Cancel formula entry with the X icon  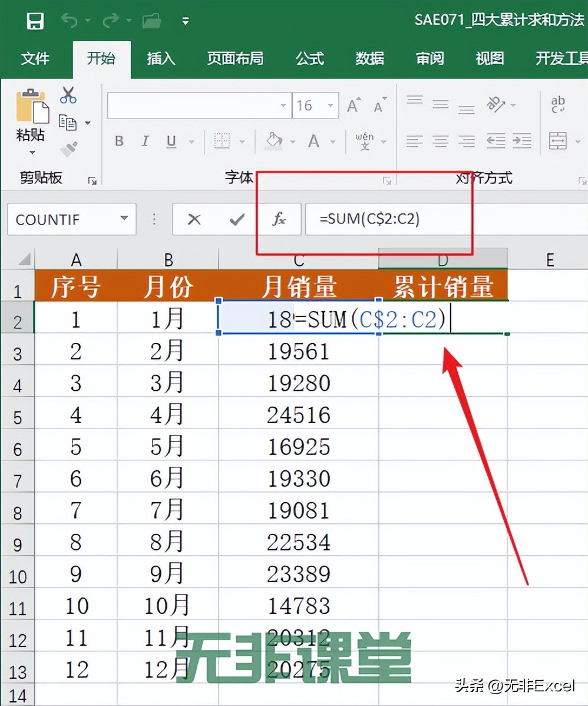[195, 219]
